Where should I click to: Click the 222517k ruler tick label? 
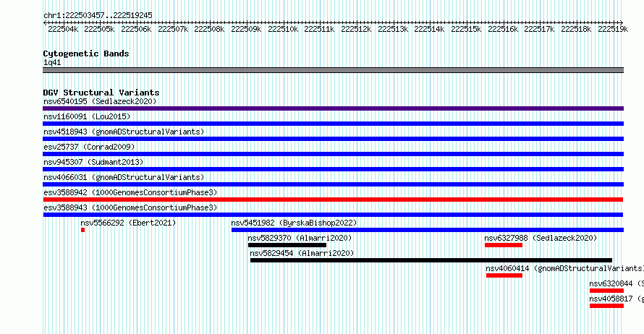pyautogui.click(x=540, y=29)
